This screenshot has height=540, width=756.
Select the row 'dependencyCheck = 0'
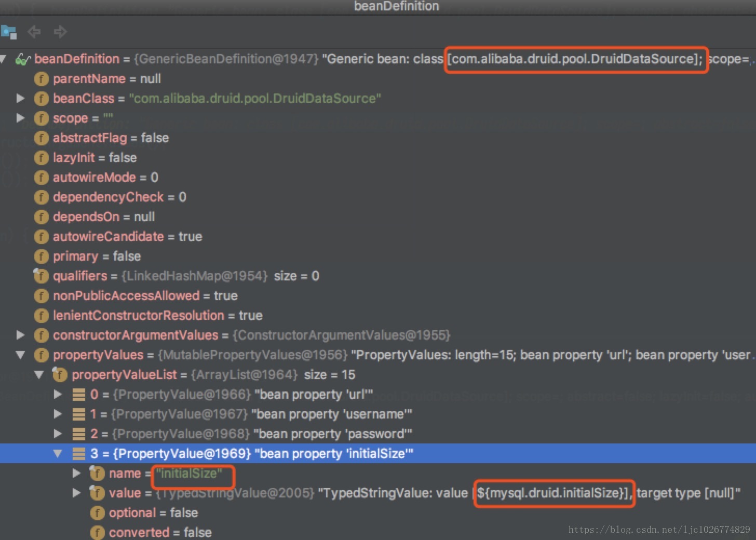pyautogui.click(x=378, y=197)
